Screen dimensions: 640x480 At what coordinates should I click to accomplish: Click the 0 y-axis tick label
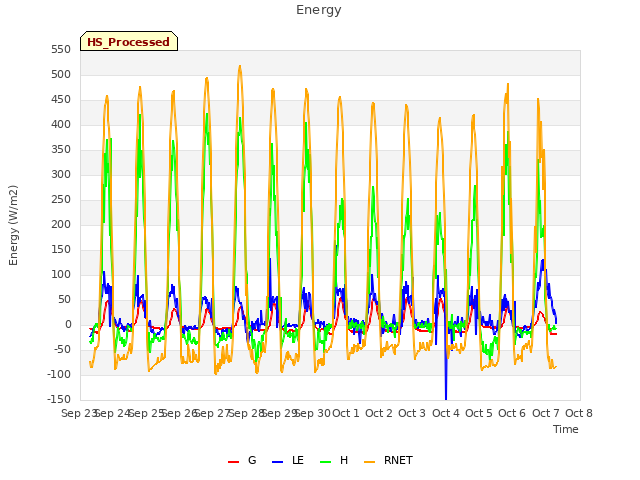tap(68, 324)
